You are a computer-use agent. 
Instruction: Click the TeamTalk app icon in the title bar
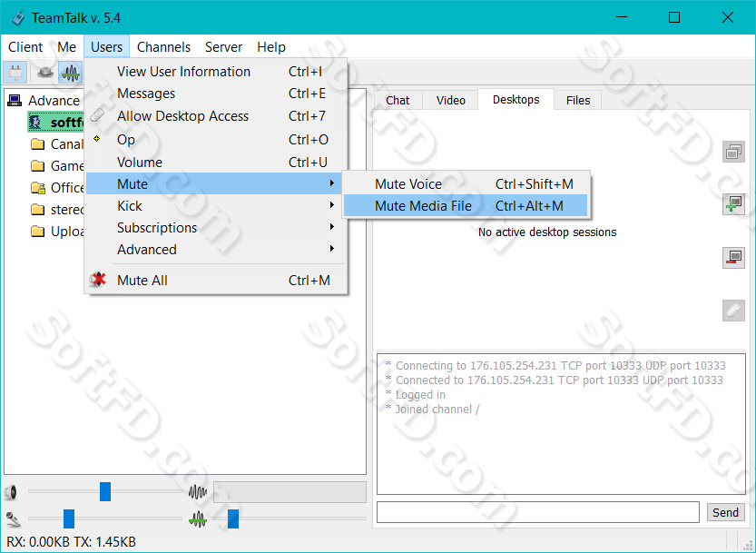pos(18,18)
